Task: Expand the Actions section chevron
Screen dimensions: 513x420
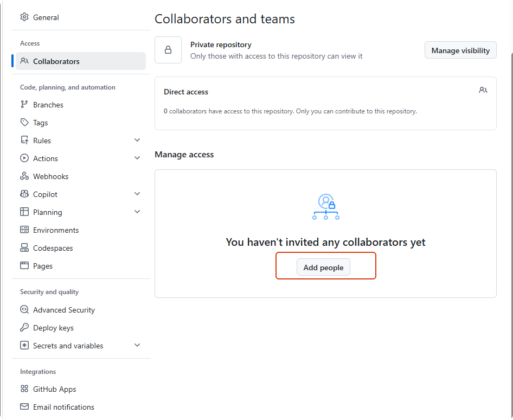Action: (137, 158)
